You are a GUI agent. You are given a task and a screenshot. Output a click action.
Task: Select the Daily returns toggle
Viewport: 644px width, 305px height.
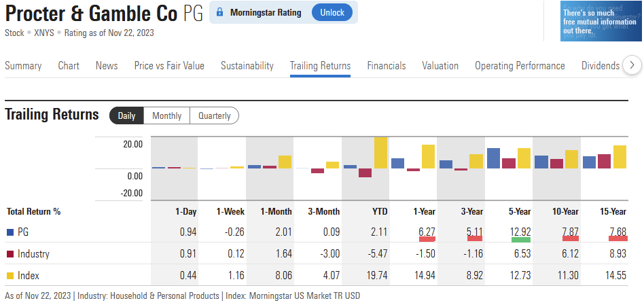point(126,115)
